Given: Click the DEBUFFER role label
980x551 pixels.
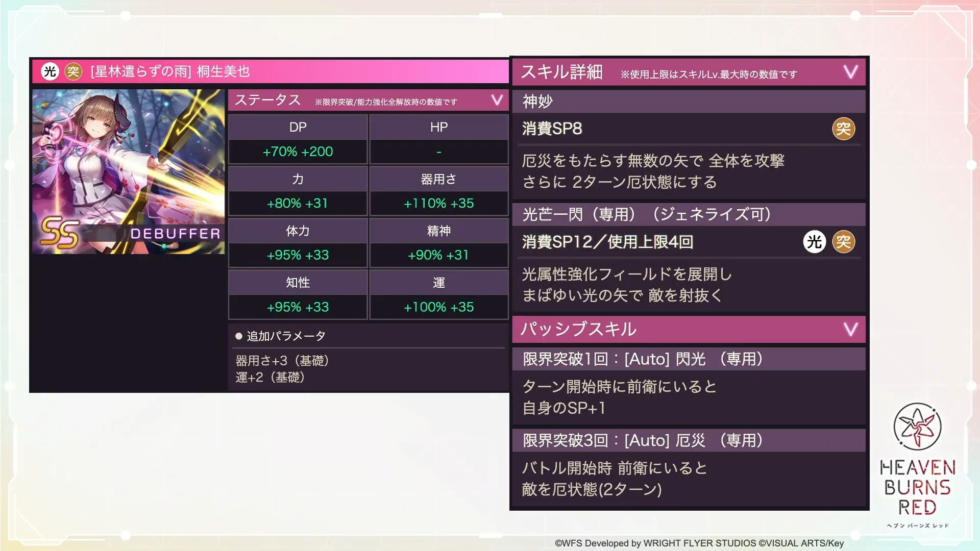Looking at the screenshot, I should [x=175, y=234].
